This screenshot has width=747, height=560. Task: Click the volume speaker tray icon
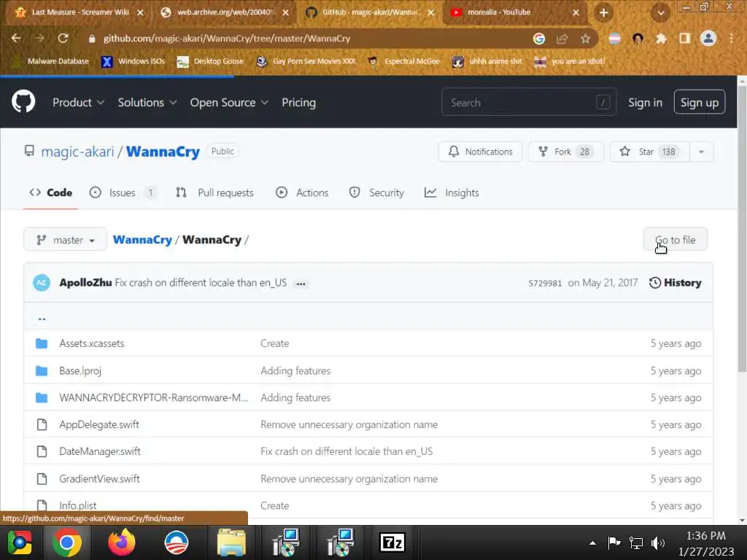click(658, 542)
